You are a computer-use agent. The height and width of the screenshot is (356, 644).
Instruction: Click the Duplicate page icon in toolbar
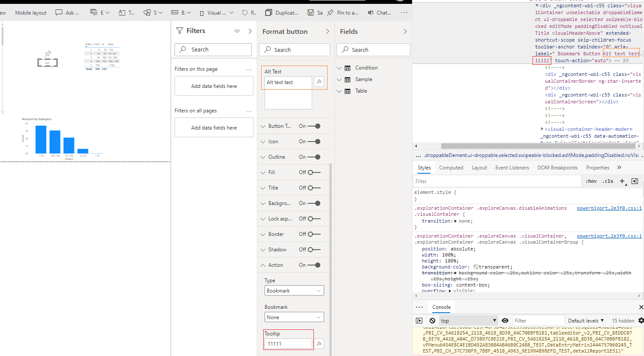(268, 12)
